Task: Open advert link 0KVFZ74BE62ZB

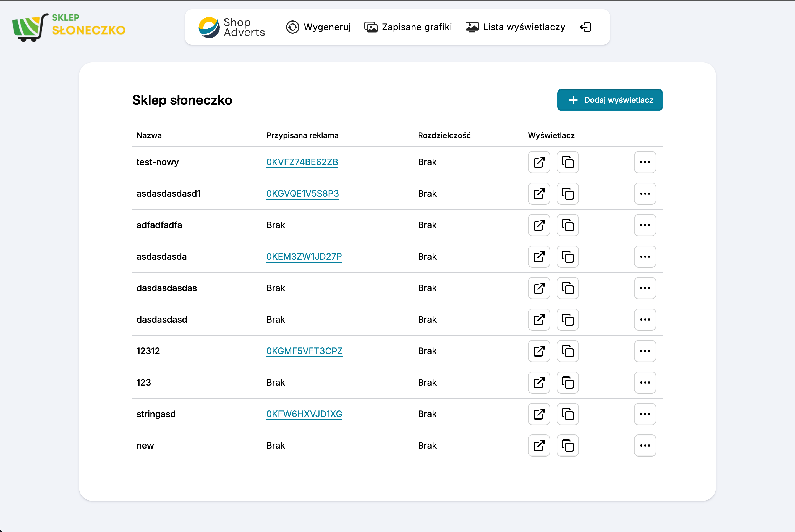Action: tap(302, 162)
